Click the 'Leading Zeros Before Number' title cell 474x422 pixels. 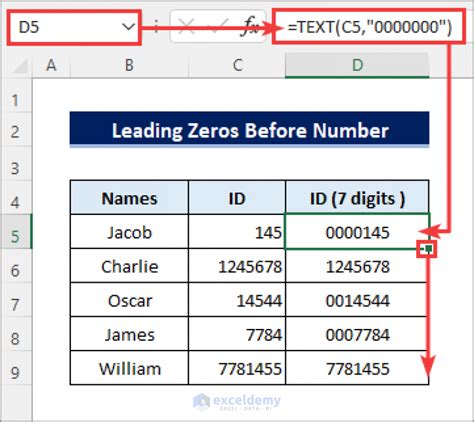click(250, 130)
